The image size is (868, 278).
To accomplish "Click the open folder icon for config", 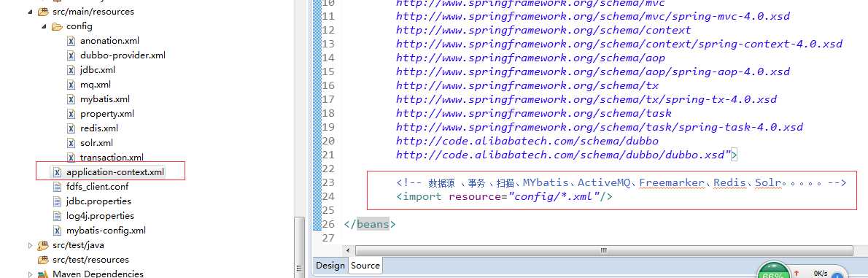I will coord(57,26).
